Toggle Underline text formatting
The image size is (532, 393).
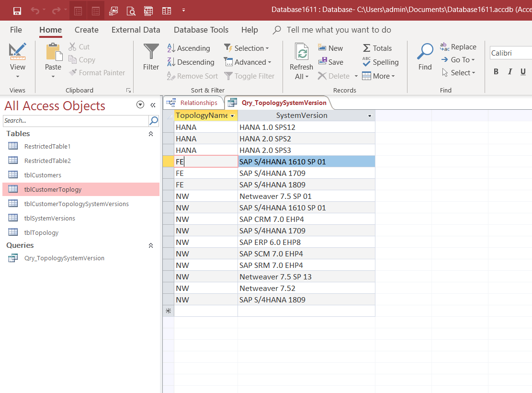(x=523, y=72)
